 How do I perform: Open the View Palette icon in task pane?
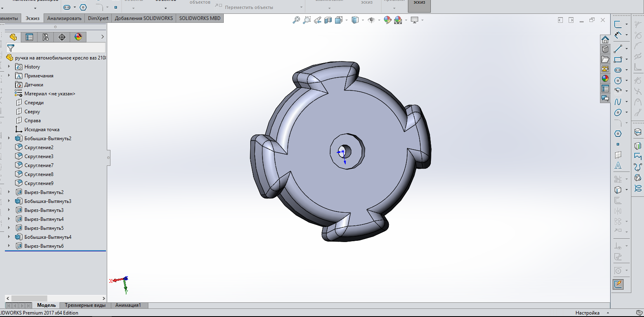605,69
